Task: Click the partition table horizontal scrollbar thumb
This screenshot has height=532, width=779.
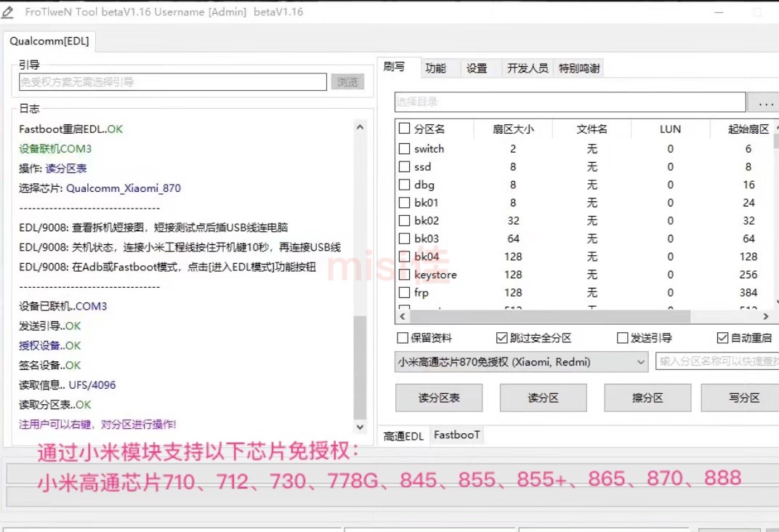Action: tap(550, 316)
